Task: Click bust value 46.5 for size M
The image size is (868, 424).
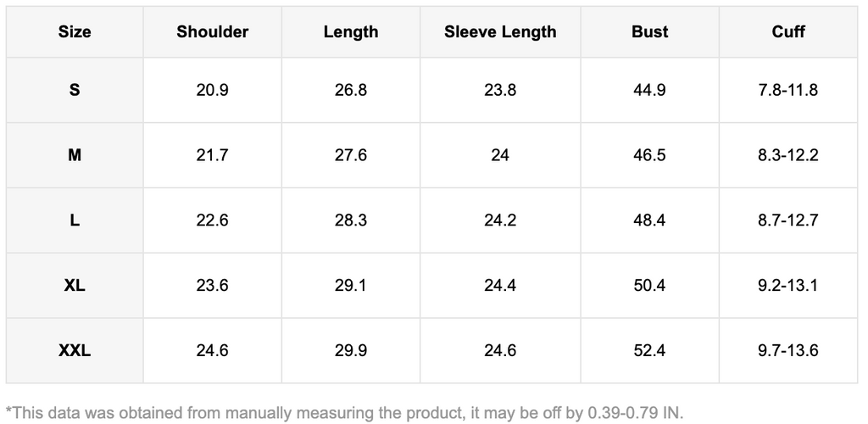Action: pyautogui.click(x=649, y=155)
